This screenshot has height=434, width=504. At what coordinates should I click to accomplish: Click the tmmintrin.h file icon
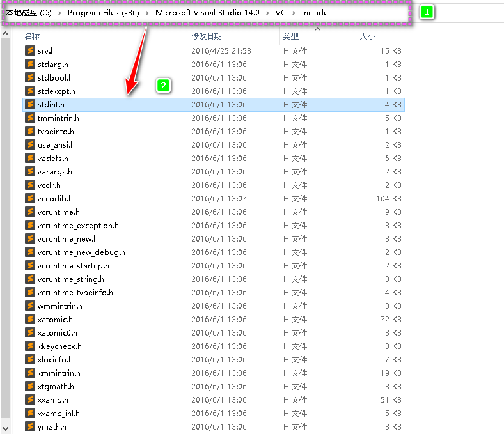click(30, 118)
